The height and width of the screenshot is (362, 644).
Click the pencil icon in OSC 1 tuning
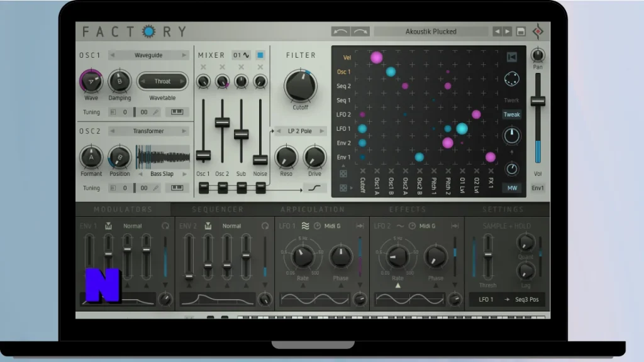pyautogui.click(x=156, y=112)
